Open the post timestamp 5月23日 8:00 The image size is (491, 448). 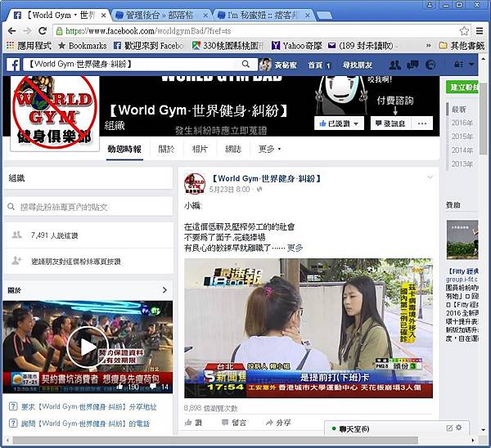tap(229, 190)
